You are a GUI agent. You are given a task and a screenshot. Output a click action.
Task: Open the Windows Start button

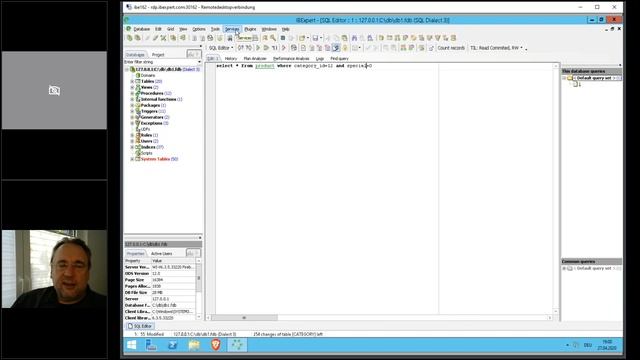131,345
